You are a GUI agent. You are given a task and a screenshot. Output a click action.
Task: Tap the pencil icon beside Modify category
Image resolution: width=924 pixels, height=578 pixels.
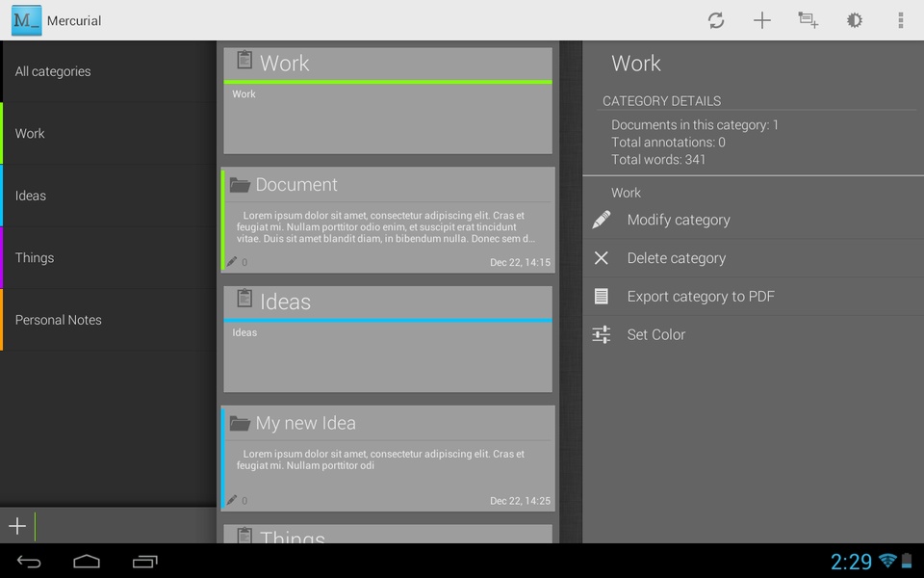601,220
